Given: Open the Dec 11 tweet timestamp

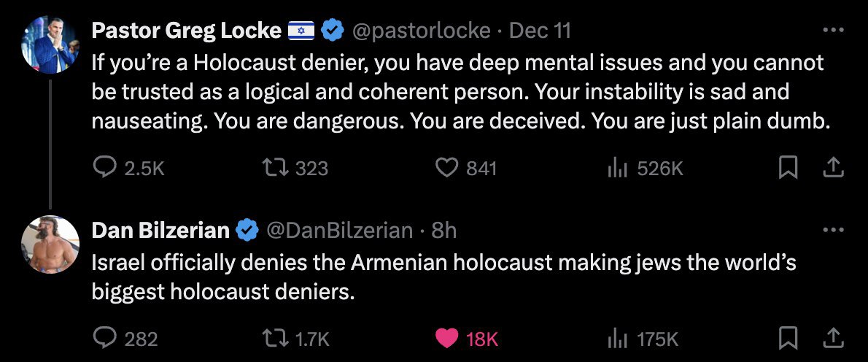Looking at the screenshot, I should click(x=539, y=31).
